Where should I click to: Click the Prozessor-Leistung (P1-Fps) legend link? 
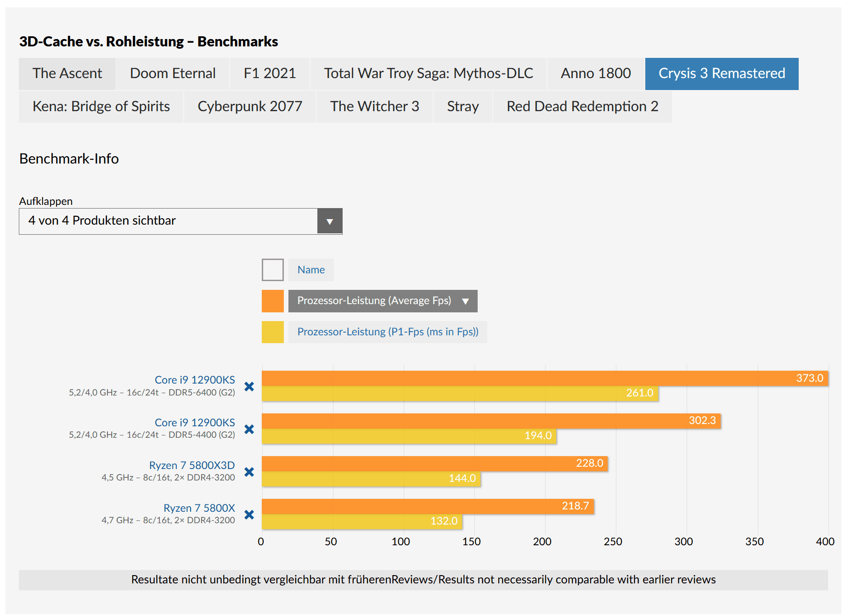pos(388,332)
